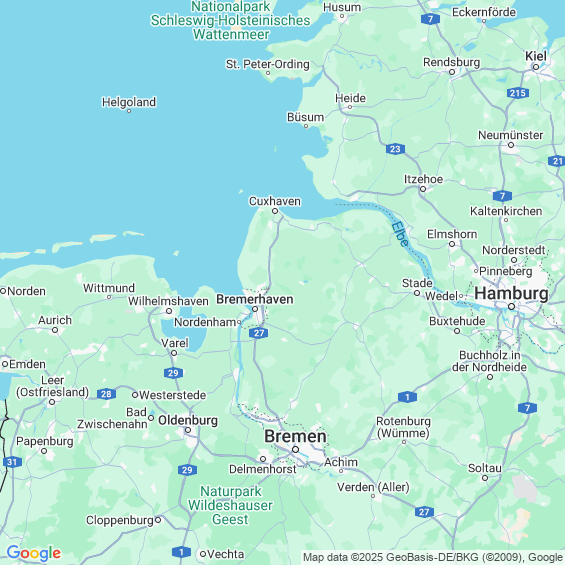
Task: Click the Map data copyright notice
Action: 433,557
